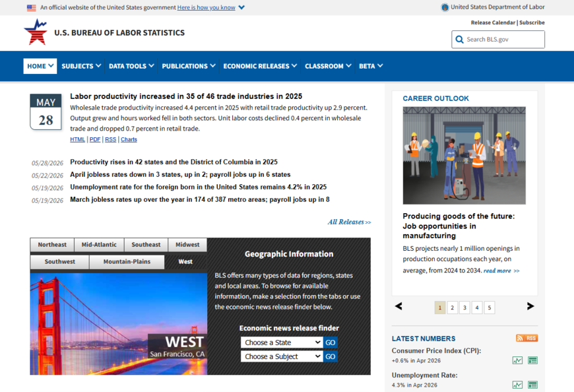Go to Career Outlook slide 5
Image resolution: width=574 pixels, height=392 pixels.
[x=490, y=308]
